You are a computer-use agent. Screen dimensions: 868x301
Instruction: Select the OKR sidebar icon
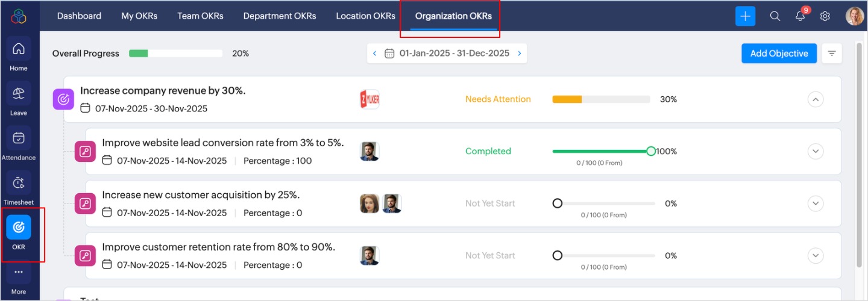pyautogui.click(x=19, y=227)
